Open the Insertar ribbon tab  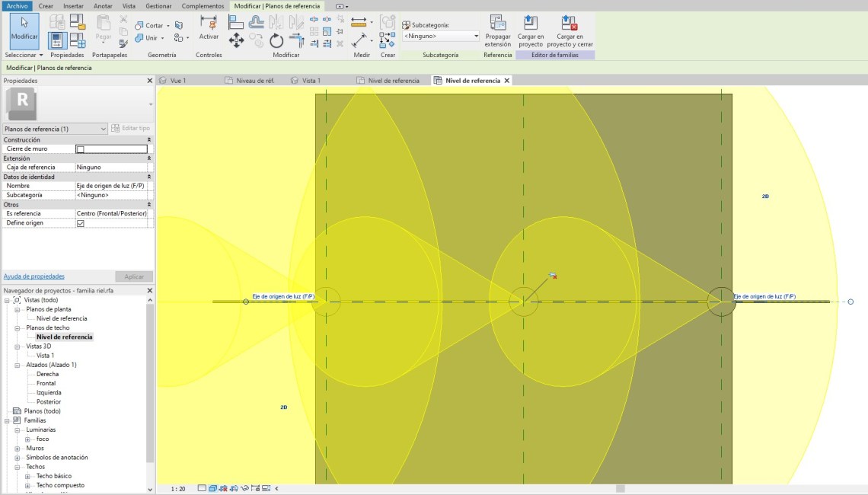[73, 6]
